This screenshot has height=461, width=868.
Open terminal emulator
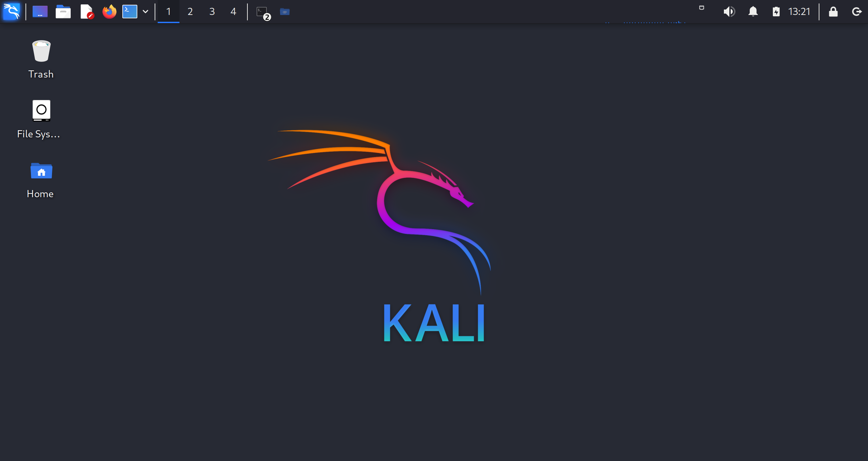[129, 12]
